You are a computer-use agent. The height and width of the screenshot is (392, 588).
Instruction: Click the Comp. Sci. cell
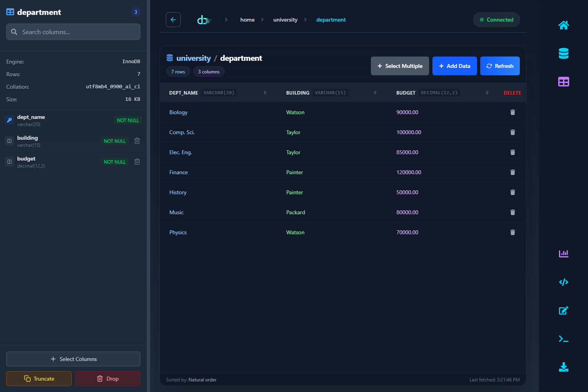point(182,132)
